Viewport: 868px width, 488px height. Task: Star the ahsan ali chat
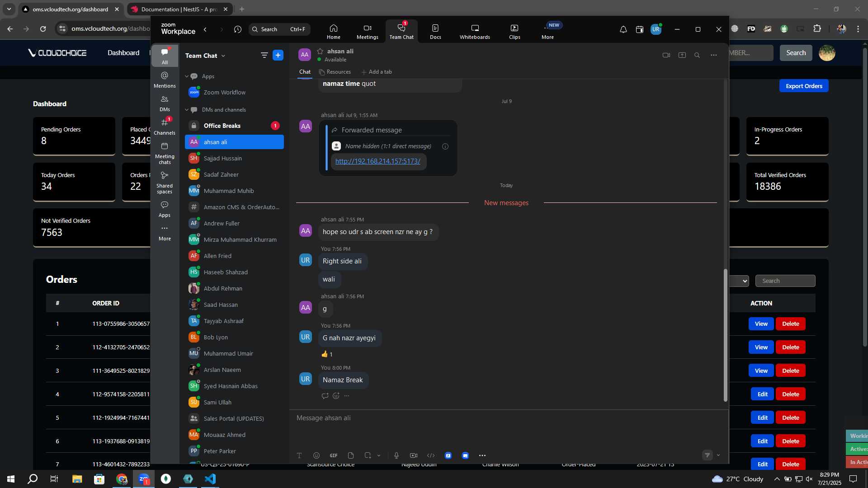320,51
